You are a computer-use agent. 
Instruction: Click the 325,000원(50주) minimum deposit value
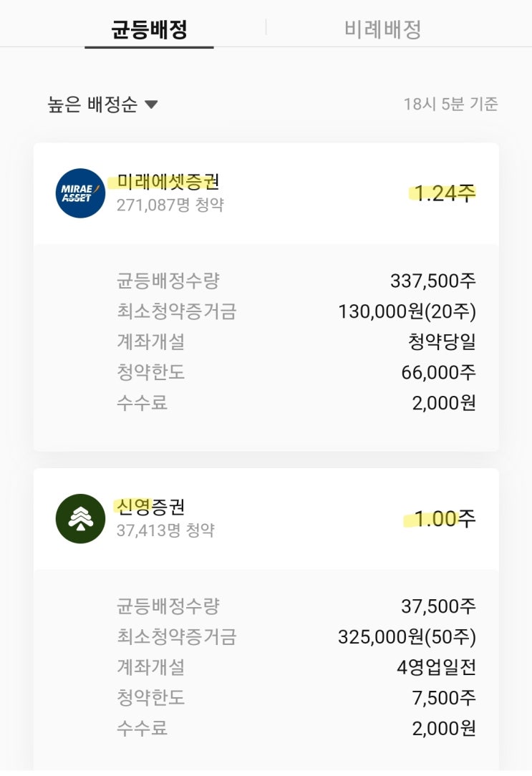pos(407,636)
